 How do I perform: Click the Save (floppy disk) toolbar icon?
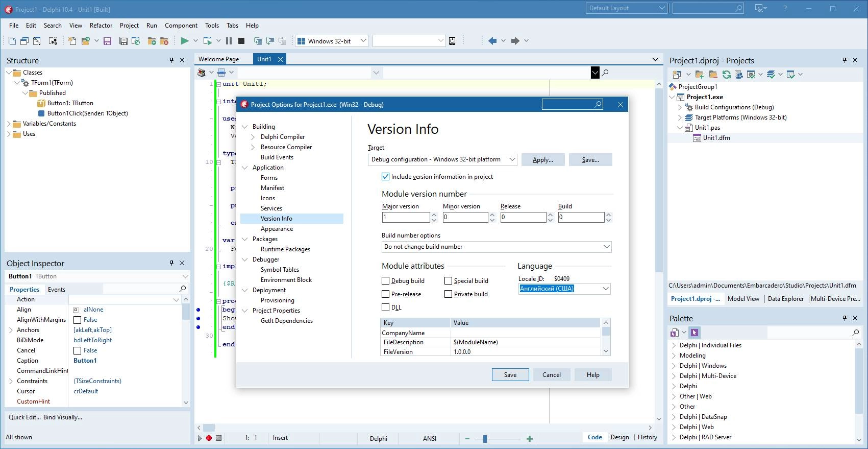click(107, 41)
